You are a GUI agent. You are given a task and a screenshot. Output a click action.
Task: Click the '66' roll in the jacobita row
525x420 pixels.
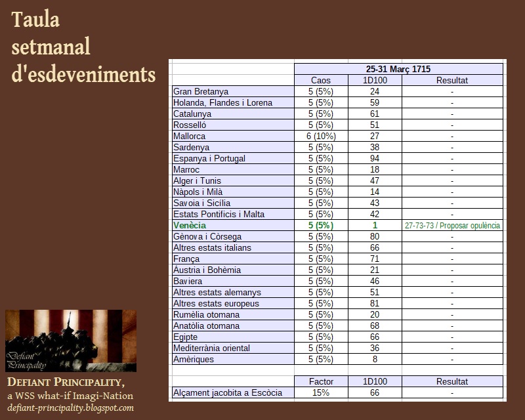coord(375,392)
